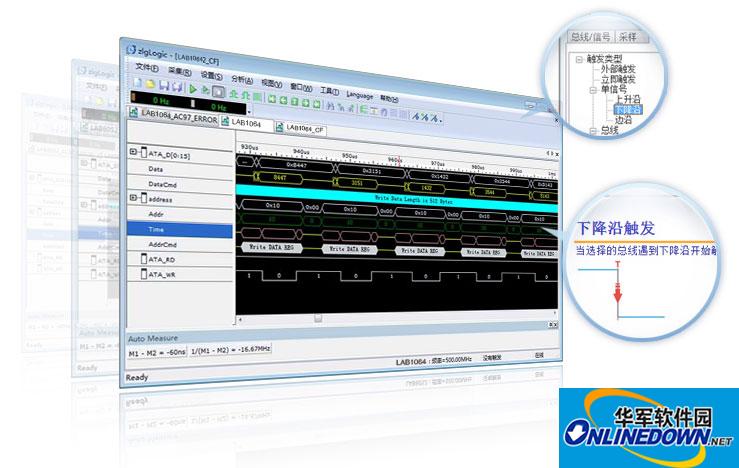Click the green right arrow navigation icon
The height and width of the screenshot is (468, 739).
click(x=305, y=103)
